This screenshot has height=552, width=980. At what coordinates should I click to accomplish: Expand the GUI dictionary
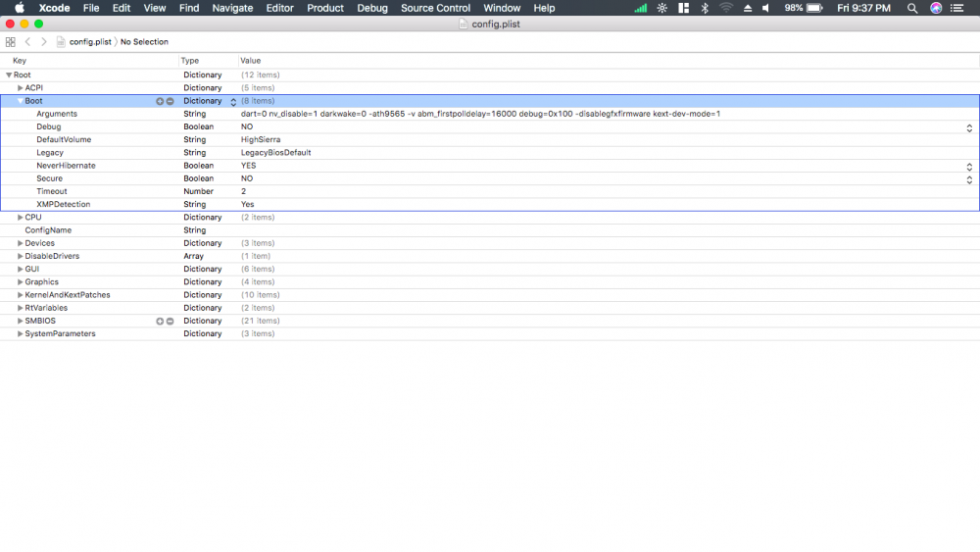pyautogui.click(x=20, y=270)
